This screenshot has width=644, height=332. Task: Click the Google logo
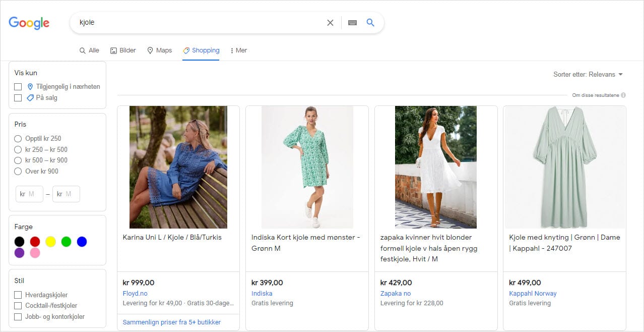point(29,23)
